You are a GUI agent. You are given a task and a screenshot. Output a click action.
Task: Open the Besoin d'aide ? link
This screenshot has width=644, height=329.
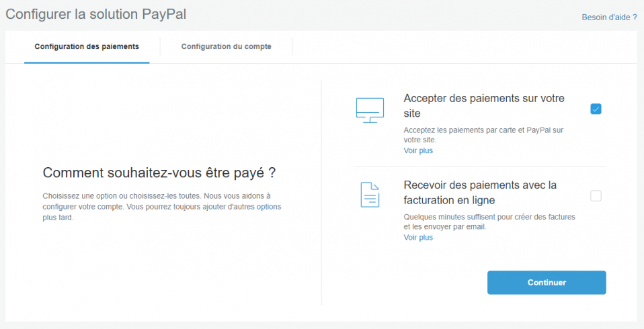[x=610, y=17]
